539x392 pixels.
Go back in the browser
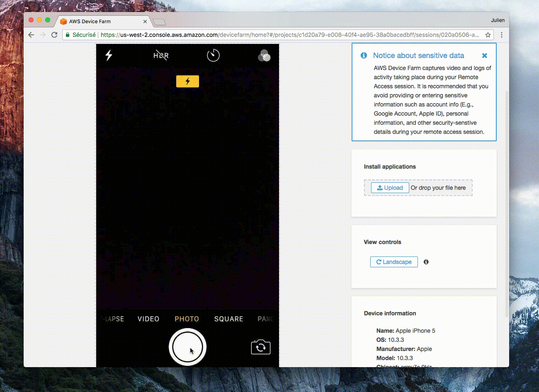point(31,35)
